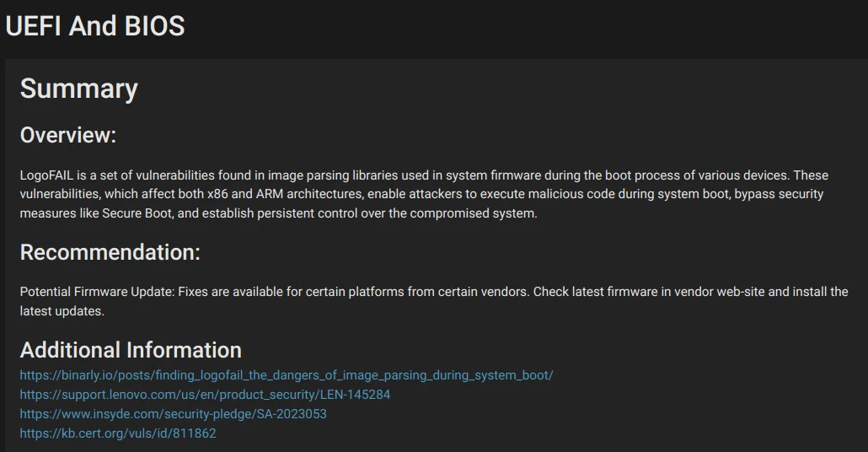Visit the kb.cert.org vulnerability 811862 link
Screen dimensions: 868x452
pyautogui.click(x=118, y=433)
